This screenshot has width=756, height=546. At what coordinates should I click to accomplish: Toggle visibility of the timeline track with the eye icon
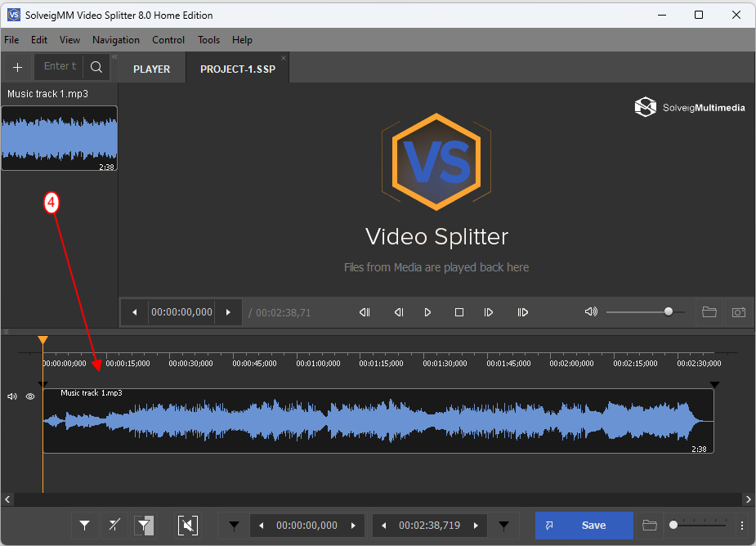tap(30, 396)
